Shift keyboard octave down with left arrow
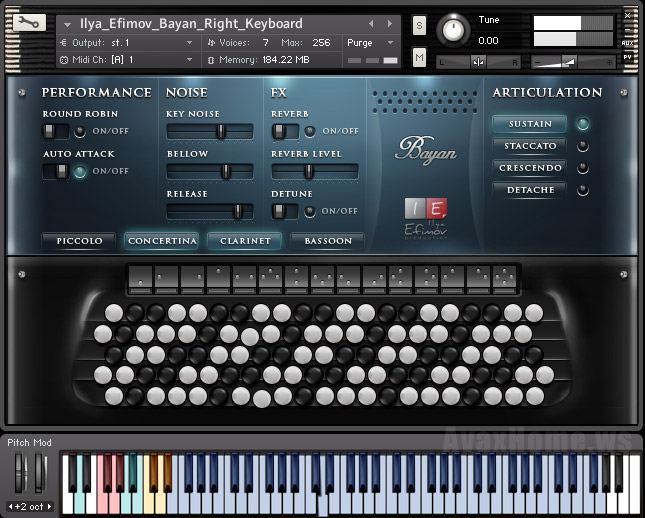This screenshot has height=518, width=645. pos(10,506)
